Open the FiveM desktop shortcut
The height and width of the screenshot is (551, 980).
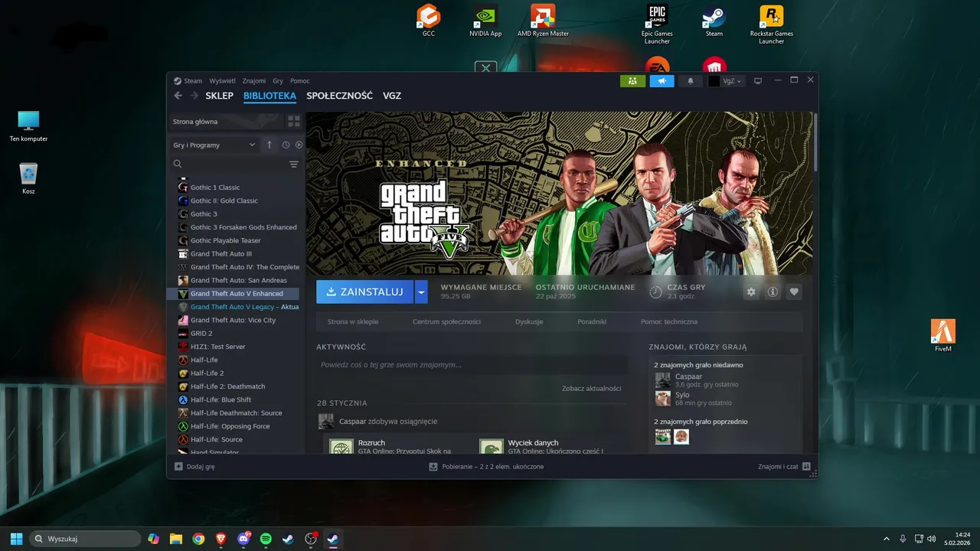point(943,336)
